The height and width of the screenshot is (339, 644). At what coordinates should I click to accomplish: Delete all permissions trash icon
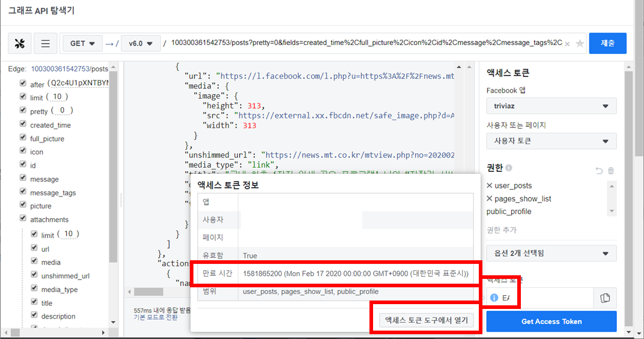(611, 171)
